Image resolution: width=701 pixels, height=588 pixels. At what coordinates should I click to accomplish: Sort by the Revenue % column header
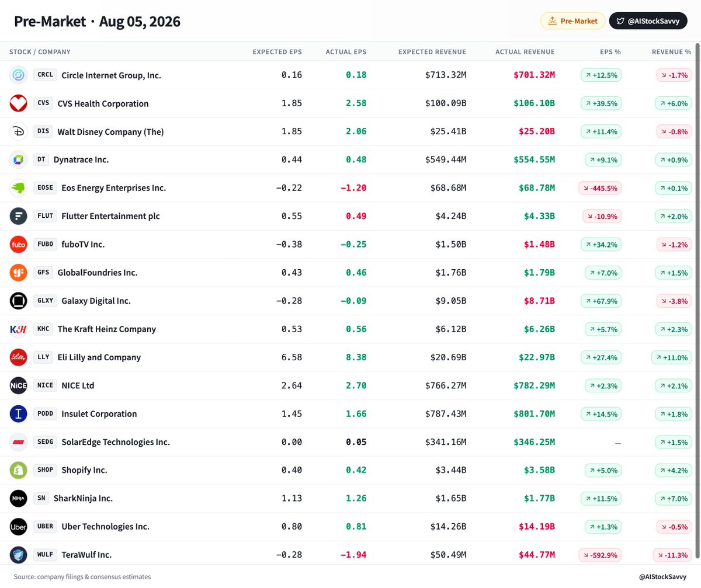click(671, 52)
